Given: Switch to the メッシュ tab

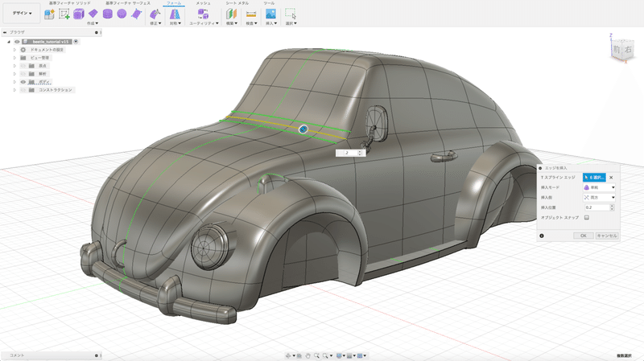Looking at the screenshot, I should tap(204, 3).
